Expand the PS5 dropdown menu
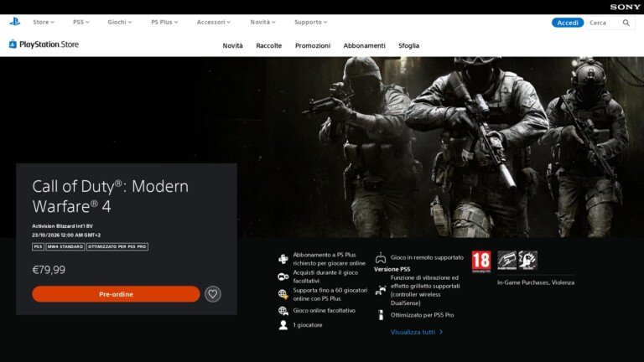This screenshot has width=644, height=362. point(80,22)
